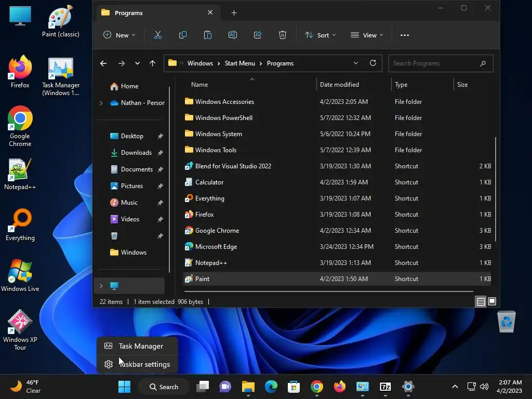Click the search magnifier icon in Explorer
This screenshot has height=399, width=532.
tap(483, 63)
